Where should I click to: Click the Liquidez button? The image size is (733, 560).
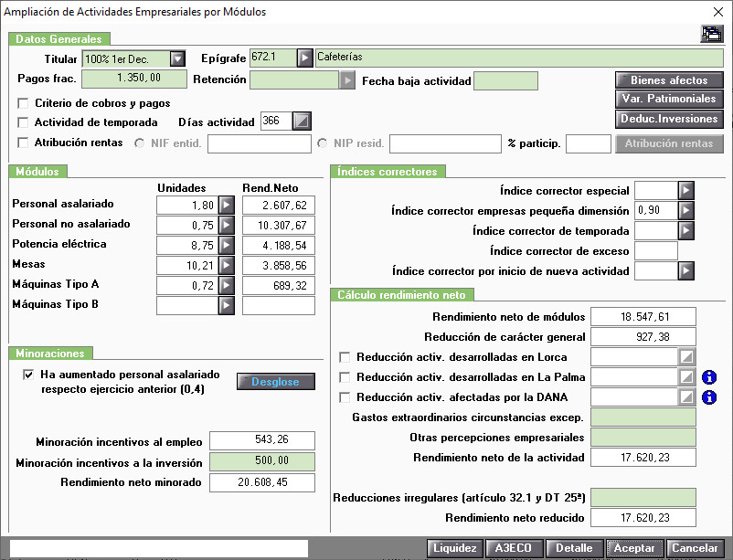click(455, 548)
